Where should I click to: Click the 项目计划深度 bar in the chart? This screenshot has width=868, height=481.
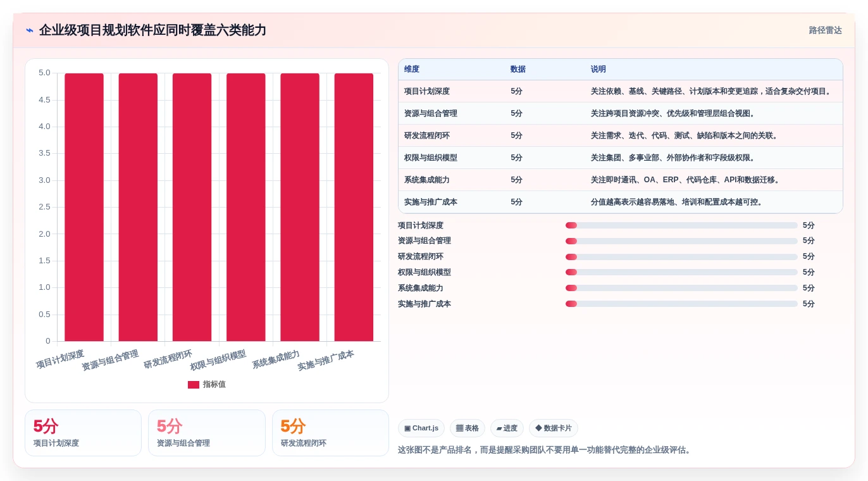pyautogui.click(x=84, y=207)
